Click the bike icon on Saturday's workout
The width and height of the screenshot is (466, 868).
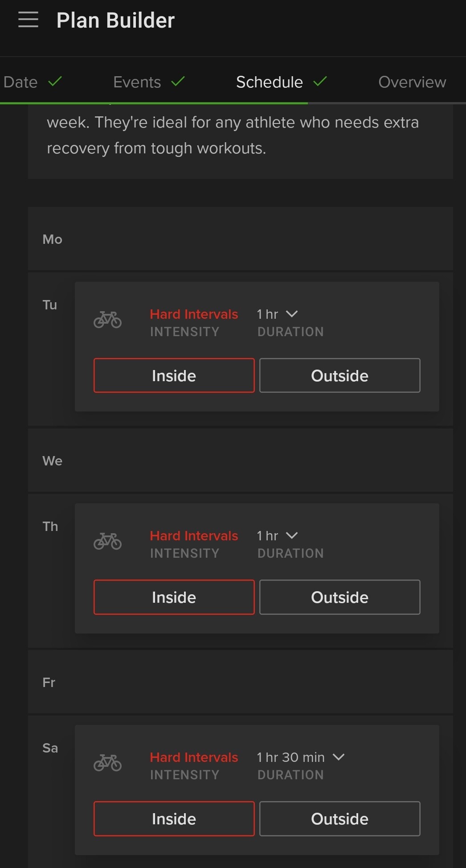107,763
